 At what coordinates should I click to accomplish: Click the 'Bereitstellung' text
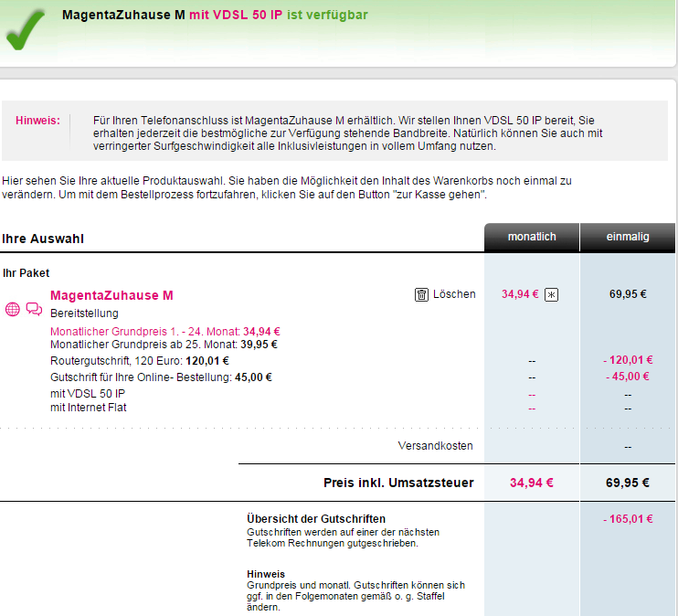84,313
